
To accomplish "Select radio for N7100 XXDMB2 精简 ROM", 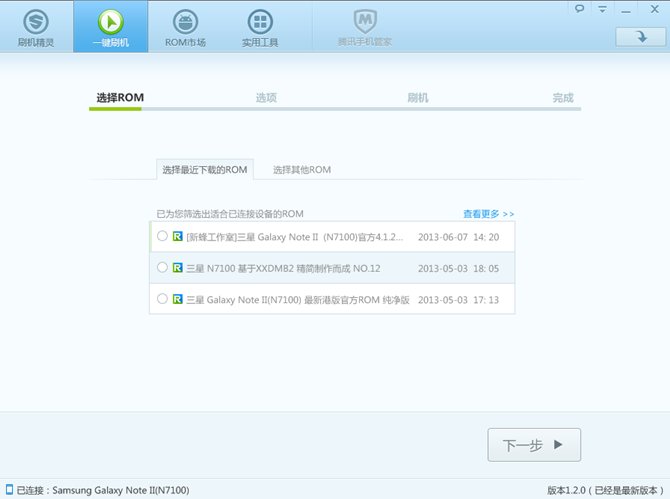I will click(x=162, y=267).
